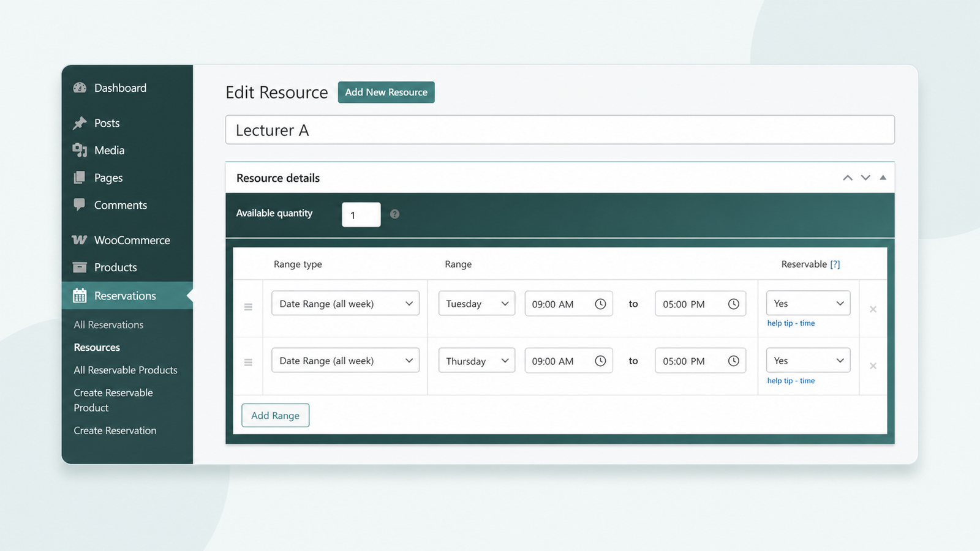Click the Comments bubble icon
Image resolution: width=980 pixels, height=551 pixels.
click(80, 204)
